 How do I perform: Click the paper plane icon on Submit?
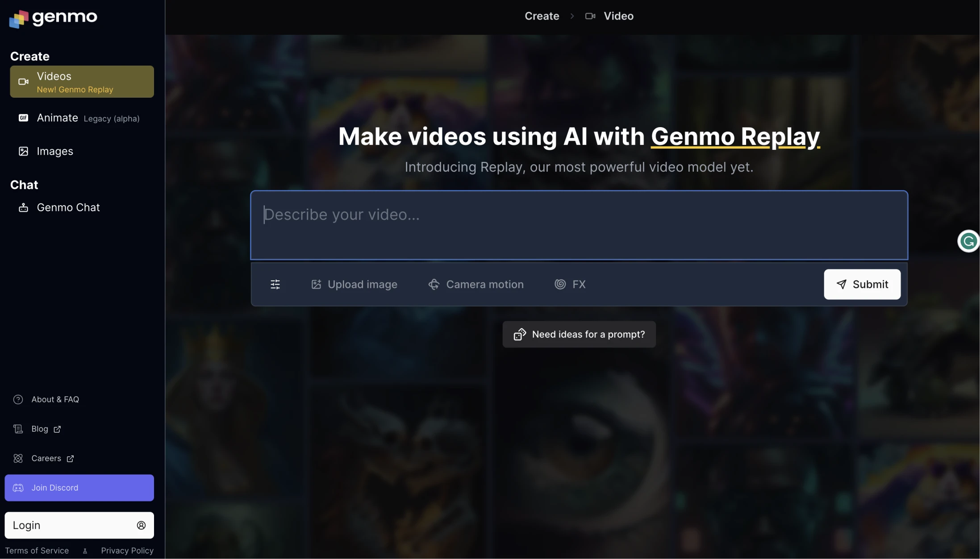pyautogui.click(x=841, y=284)
